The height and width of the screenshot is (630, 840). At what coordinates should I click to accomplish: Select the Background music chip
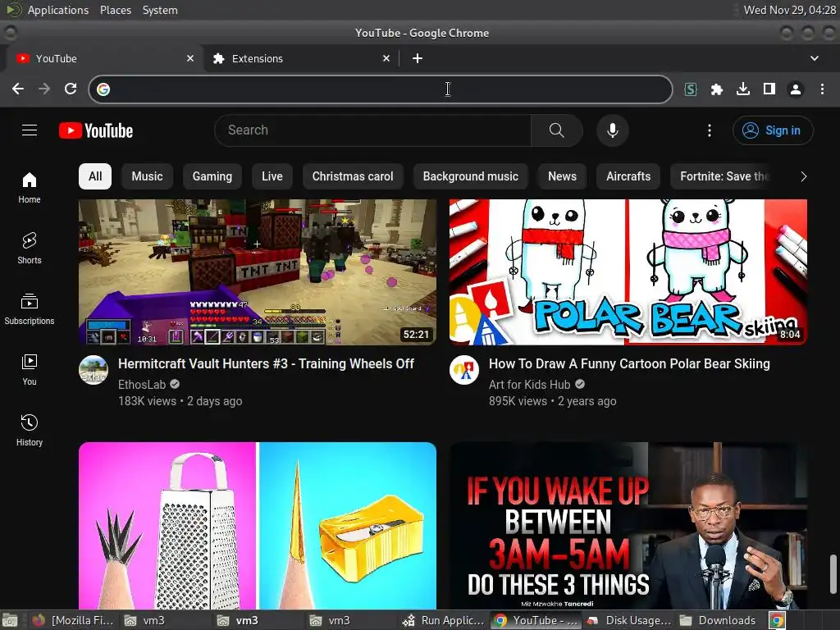click(x=470, y=177)
